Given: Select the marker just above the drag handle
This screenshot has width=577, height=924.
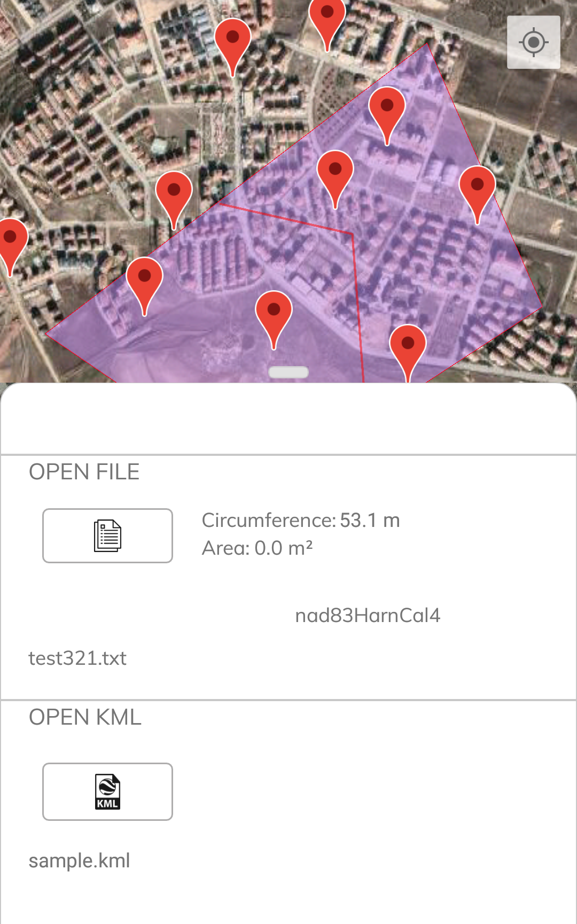Looking at the screenshot, I should pyautogui.click(x=274, y=320).
